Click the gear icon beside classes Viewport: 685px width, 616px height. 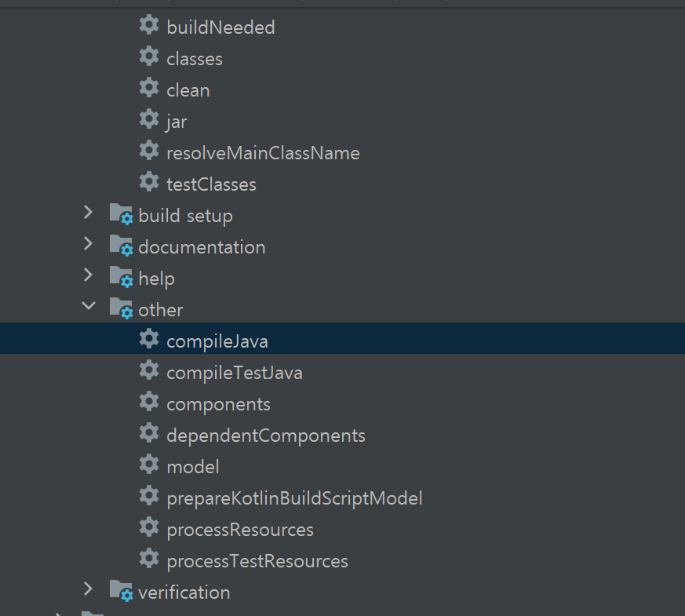(149, 56)
